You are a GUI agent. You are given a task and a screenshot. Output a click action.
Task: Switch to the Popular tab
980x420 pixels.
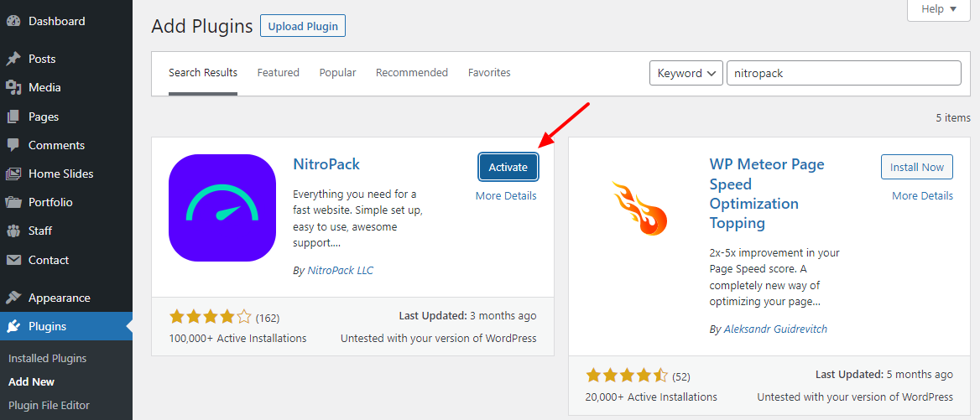tap(337, 73)
